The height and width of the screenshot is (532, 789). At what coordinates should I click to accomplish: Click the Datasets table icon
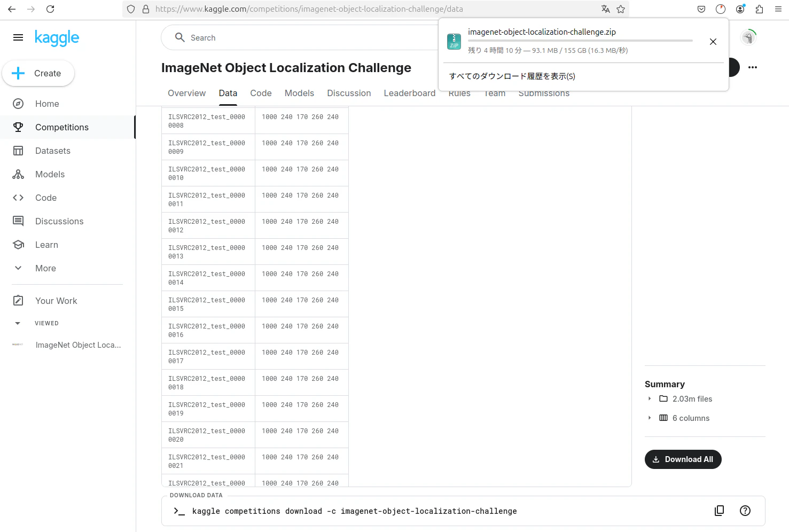coord(18,151)
